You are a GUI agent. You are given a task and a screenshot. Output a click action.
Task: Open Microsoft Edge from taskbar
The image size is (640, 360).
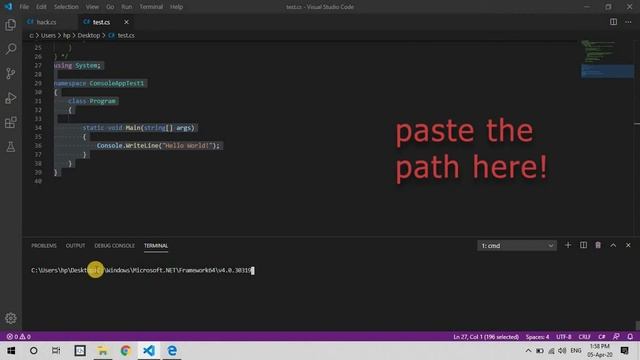pyautogui.click(x=172, y=351)
